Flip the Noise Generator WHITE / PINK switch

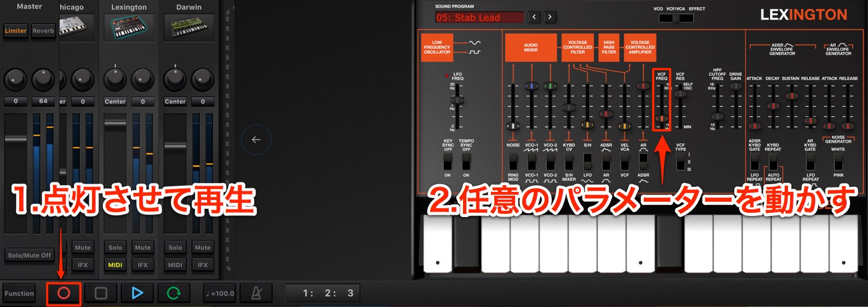tap(838, 162)
